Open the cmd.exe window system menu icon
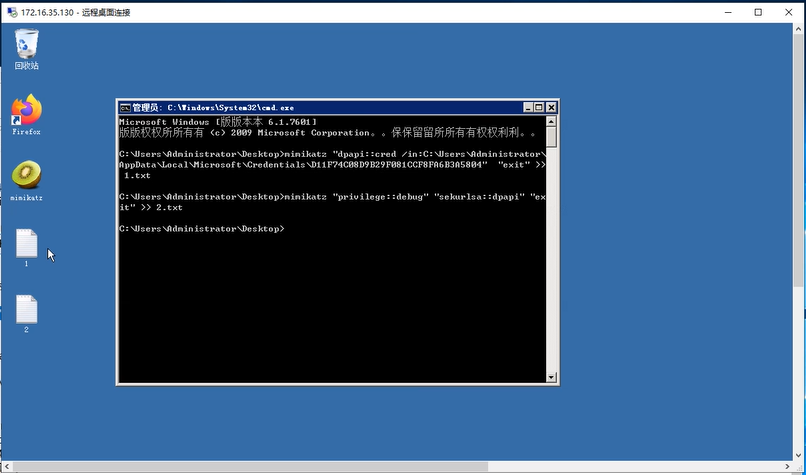The width and height of the screenshot is (806, 475). coord(125,107)
